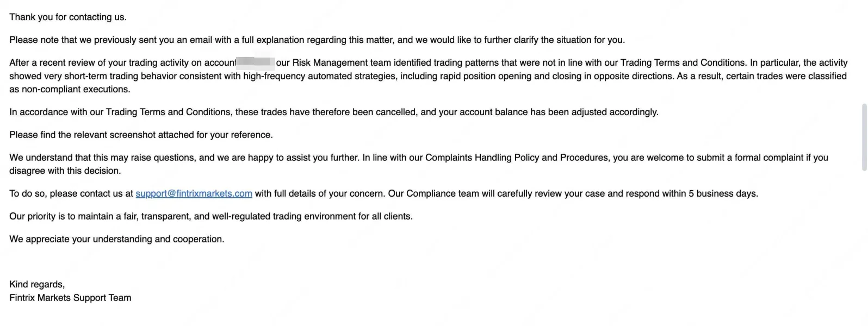Open the support@fintrixmarkets.com email link
This screenshot has height=326, width=868.
tap(194, 193)
